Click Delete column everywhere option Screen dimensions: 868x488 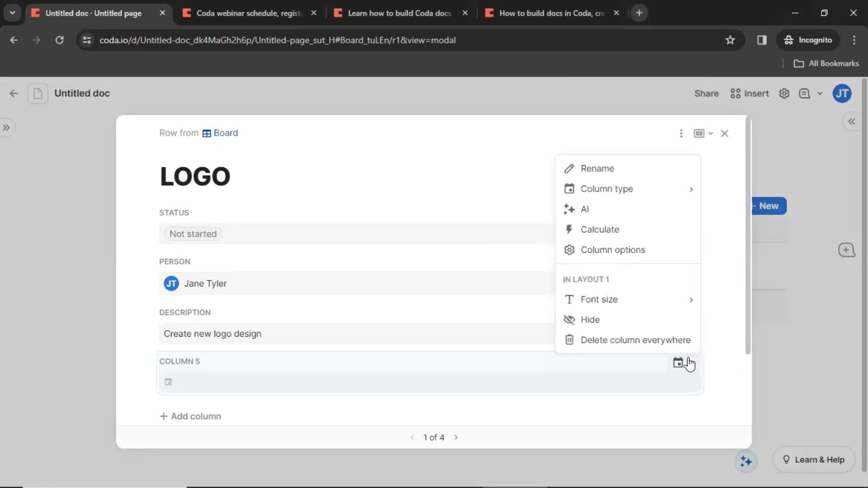point(636,340)
